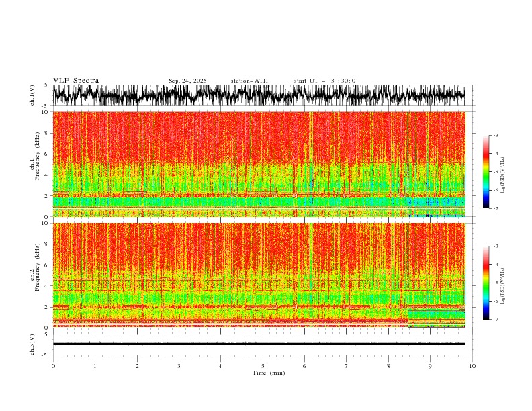Image resolution: width=532 pixels, height=411 pixels.
Task: Click the time axis tick label '0'
Action: tap(53, 366)
